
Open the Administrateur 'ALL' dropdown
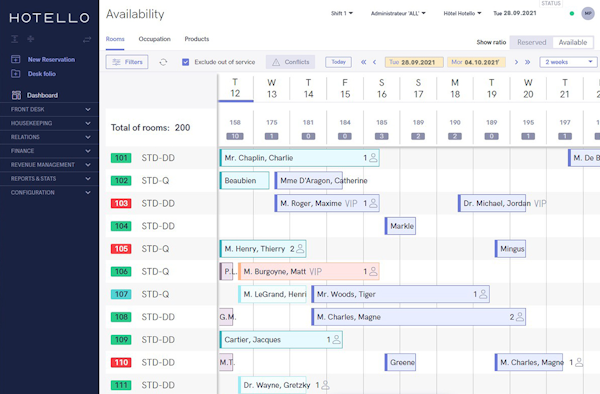[x=398, y=13]
